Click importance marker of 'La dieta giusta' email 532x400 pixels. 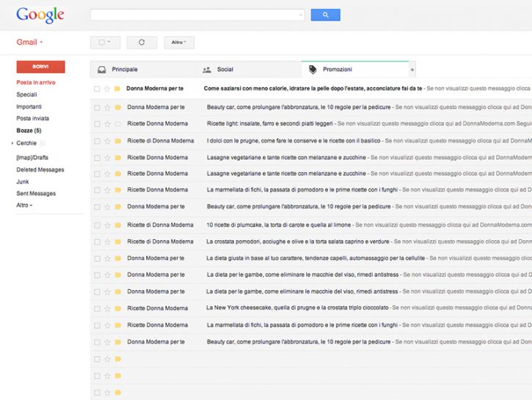click(117, 258)
